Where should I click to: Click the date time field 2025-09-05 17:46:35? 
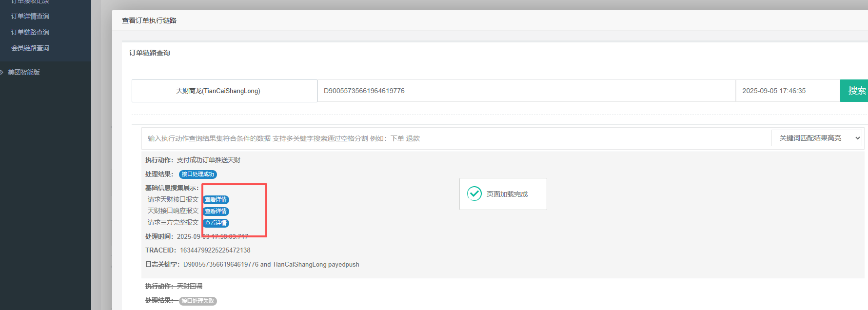tap(787, 91)
